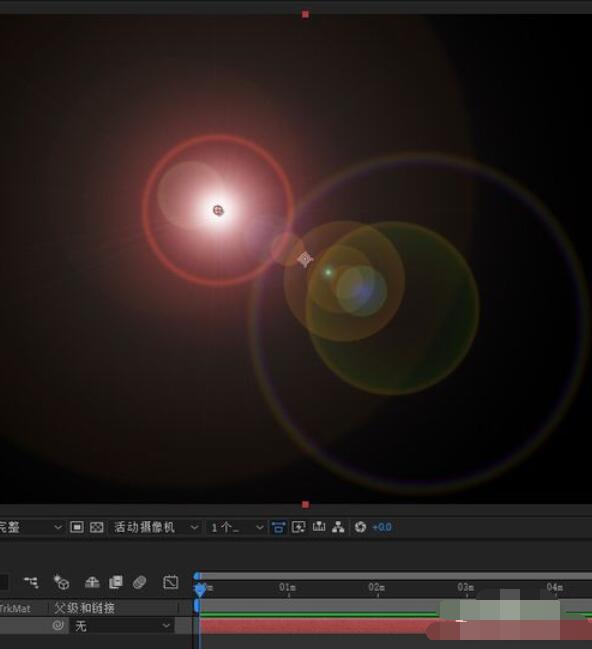The height and width of the screenshot is (649, 592).
Task: Click the reset exposure aperture icon
Action: [360, 527]
